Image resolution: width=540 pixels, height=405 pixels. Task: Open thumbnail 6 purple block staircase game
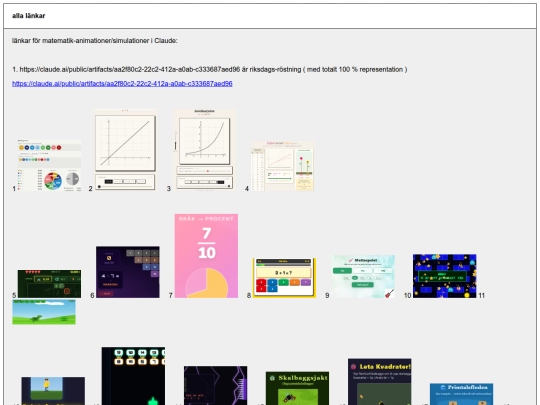click(x=128, y=272)
